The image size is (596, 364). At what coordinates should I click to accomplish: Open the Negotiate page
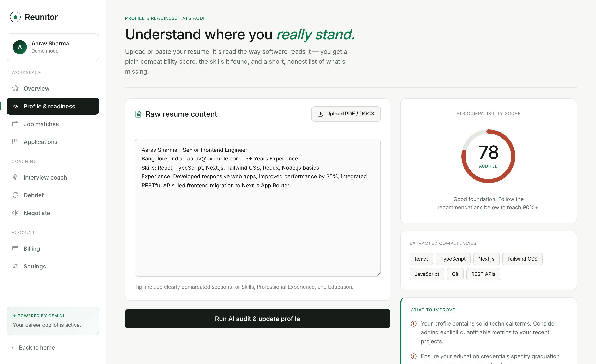pyautogui.click(x=53, y=213)
